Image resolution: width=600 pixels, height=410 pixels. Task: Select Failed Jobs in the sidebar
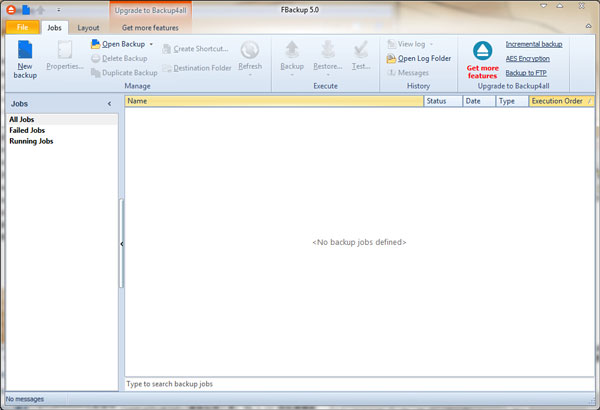point(62,130)
